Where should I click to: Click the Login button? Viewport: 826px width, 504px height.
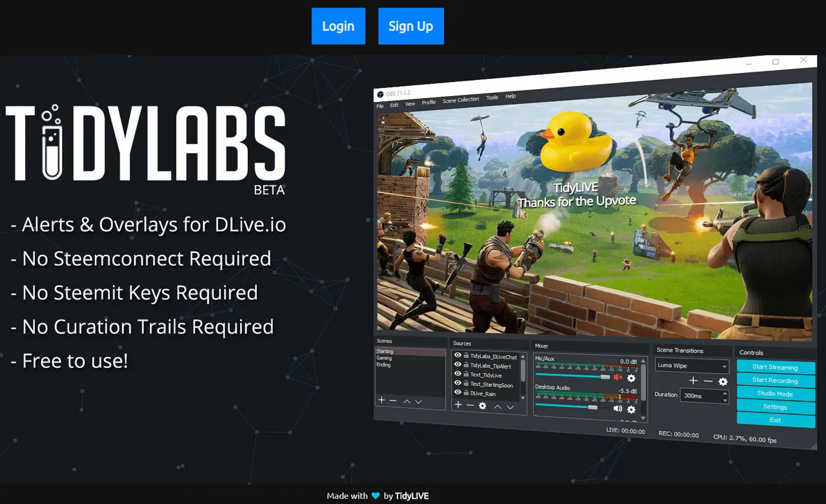click(338, 26)
